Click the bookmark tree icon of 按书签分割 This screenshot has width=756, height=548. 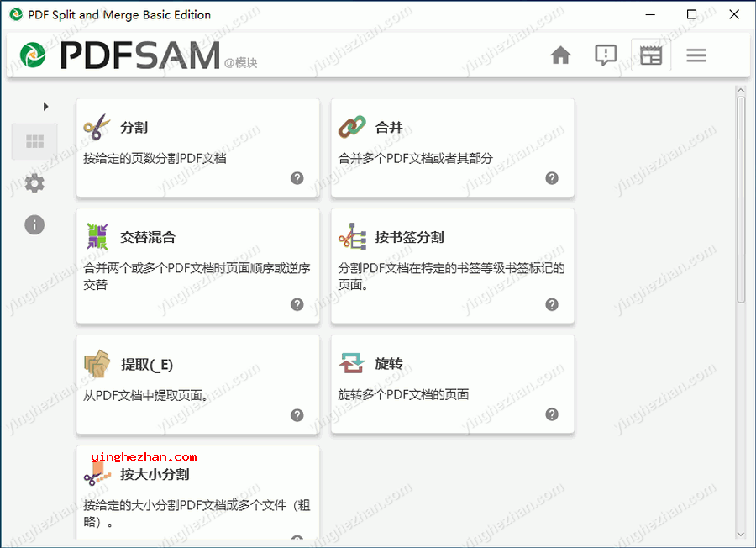pos(353,236)
